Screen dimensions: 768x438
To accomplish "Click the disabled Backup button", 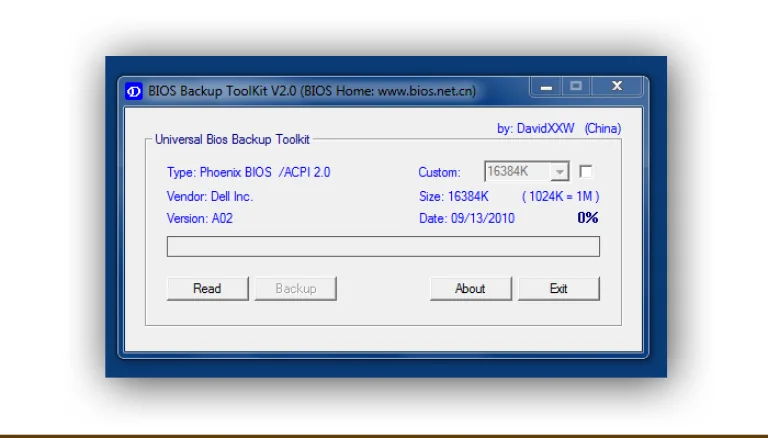I will click(x=295, y=289).
